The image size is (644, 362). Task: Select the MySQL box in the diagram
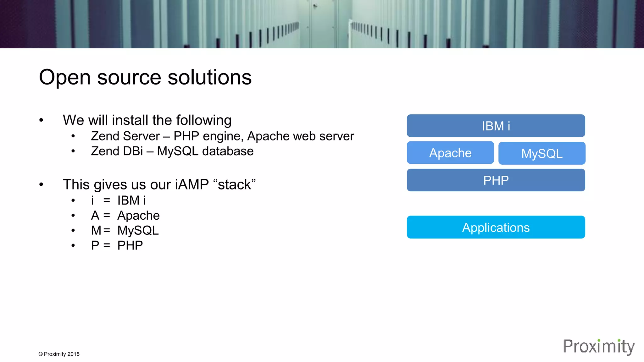point(542,153)
